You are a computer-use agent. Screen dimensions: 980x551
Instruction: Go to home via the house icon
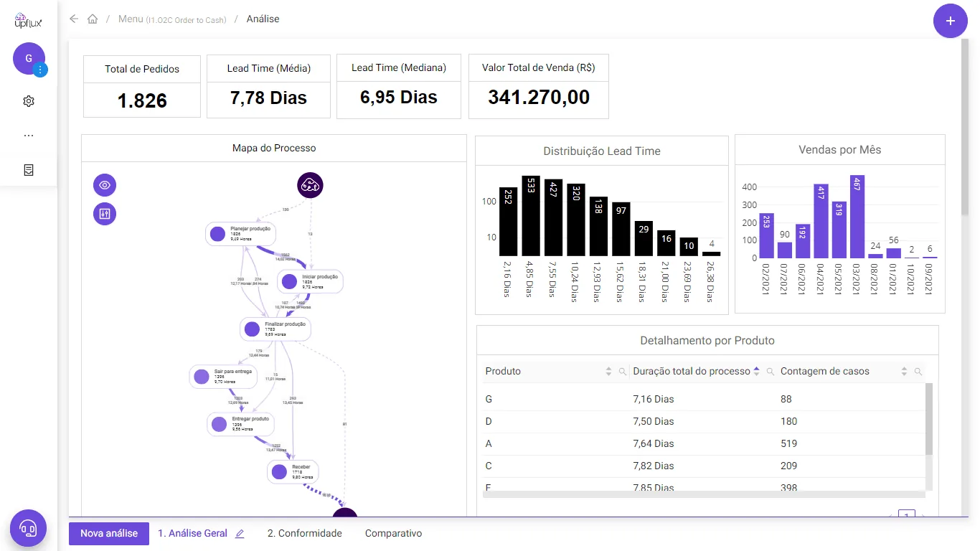point(93,19)
